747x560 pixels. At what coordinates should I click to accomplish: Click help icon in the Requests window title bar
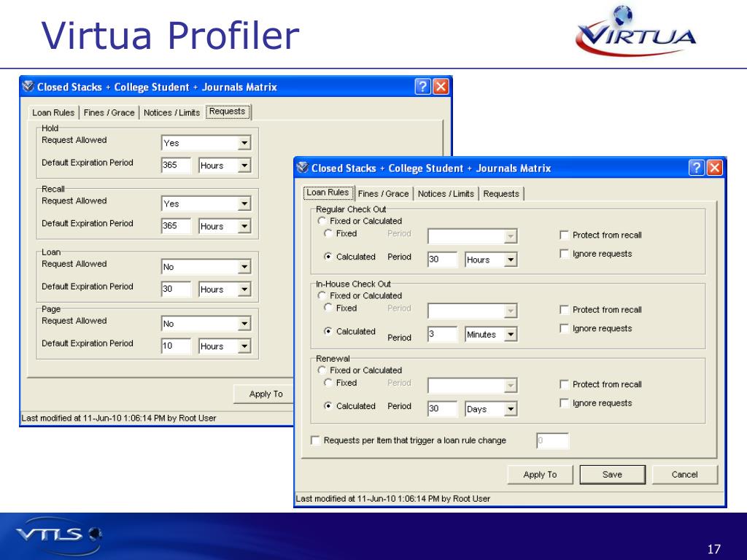coord(422,87)
